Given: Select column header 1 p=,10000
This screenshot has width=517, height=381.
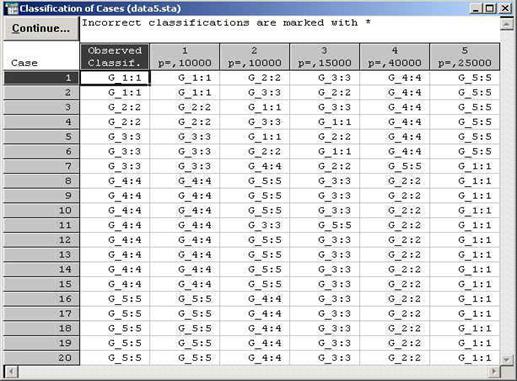Looking at the screenshot, I should point(185,57).
